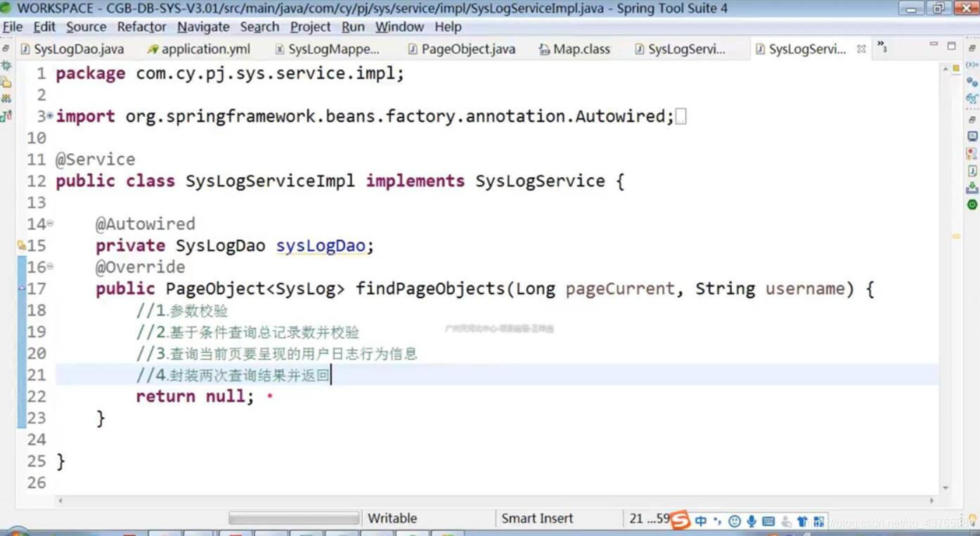Open the Breakpoints view icon
This screenshot has height=536, width=980.
(972, 82)
